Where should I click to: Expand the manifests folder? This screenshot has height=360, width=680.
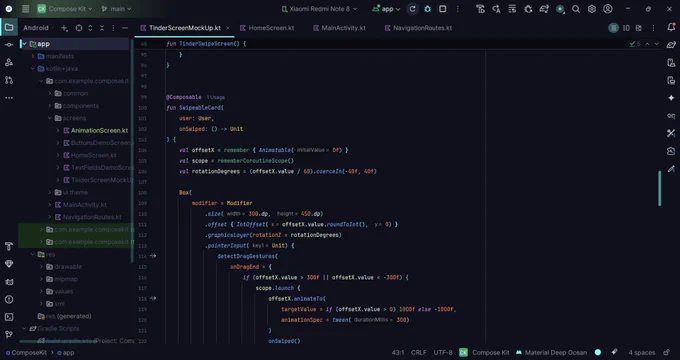tap(33, 56)
